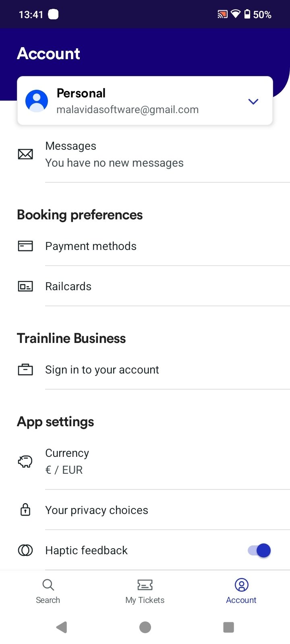Select the Account tab

[x=241, y=591]
